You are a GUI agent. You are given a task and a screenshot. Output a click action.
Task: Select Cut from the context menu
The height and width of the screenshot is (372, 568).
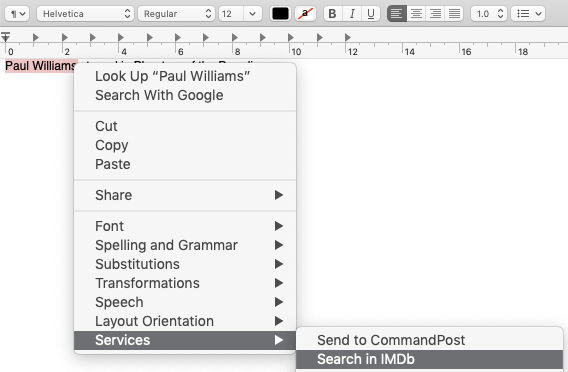click(x=185, y=126)
